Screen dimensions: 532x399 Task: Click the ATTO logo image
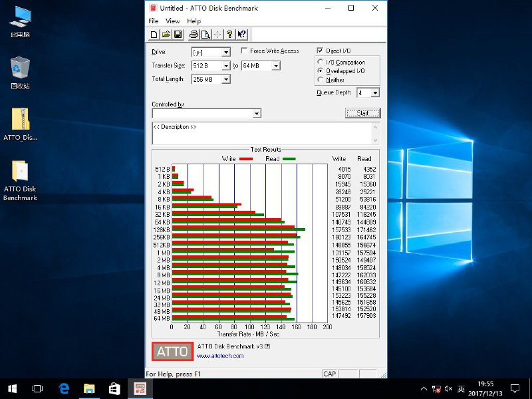tap(173, 351)
